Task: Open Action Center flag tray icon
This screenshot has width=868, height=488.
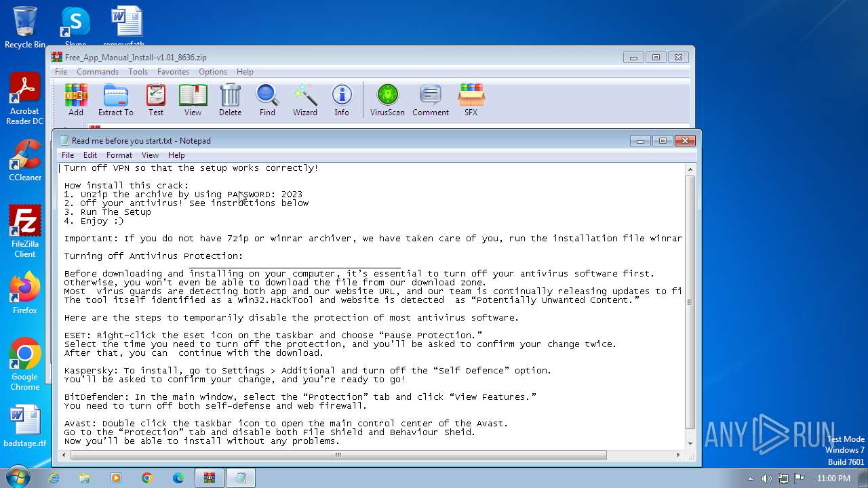Action: [799, 478]
